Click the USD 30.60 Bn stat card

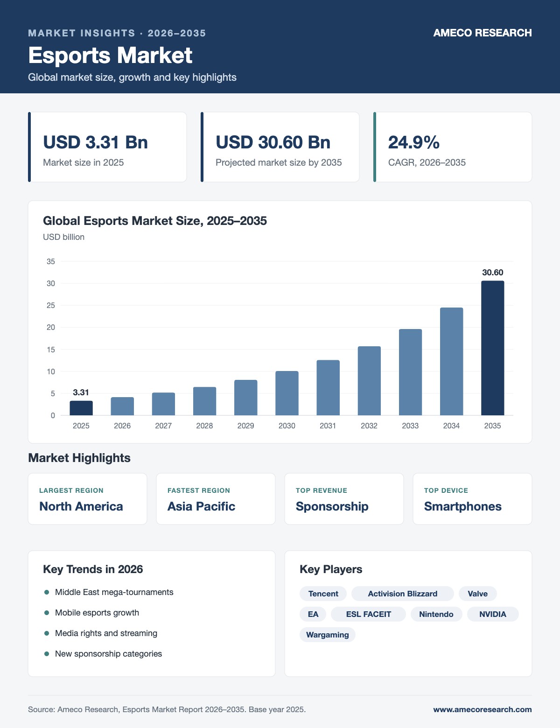pos(280,147)
